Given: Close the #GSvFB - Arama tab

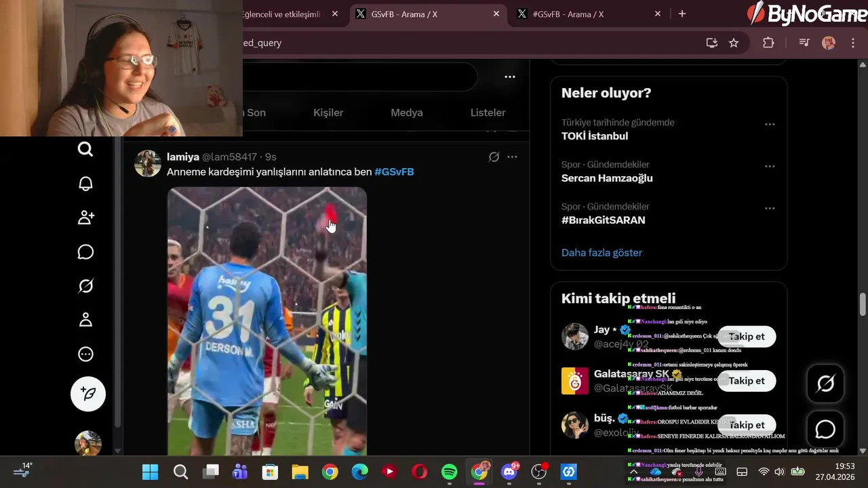Looking at the screenshot, I should (x=658, y=14).
